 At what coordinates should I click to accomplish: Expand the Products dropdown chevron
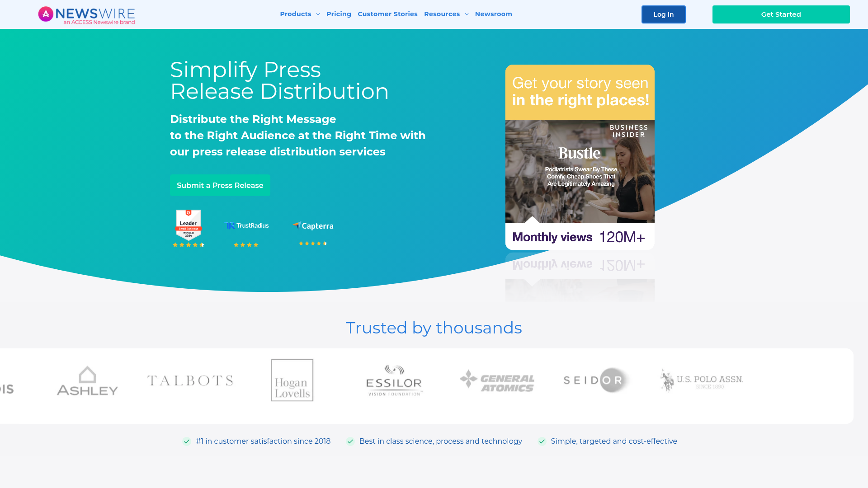coord(318,14)
